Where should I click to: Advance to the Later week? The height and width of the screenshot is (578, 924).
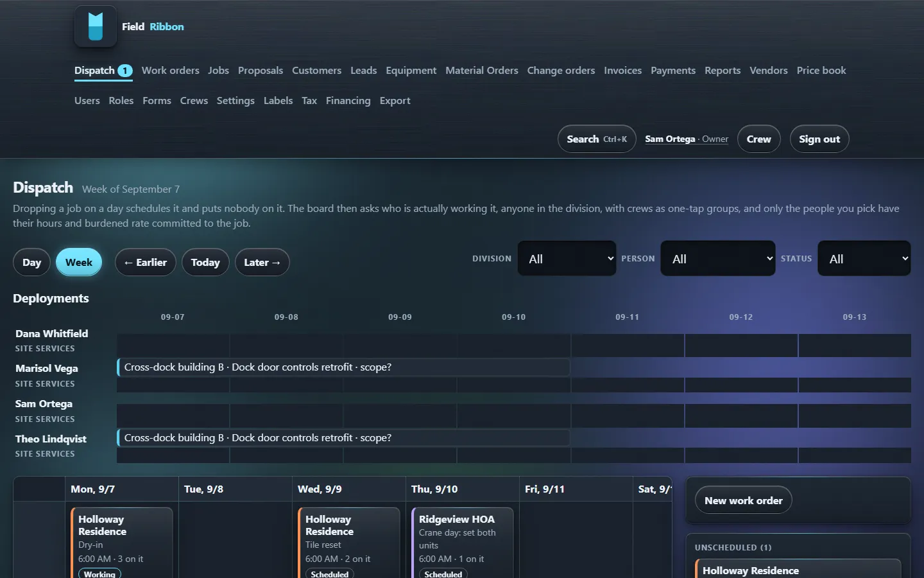262,262
